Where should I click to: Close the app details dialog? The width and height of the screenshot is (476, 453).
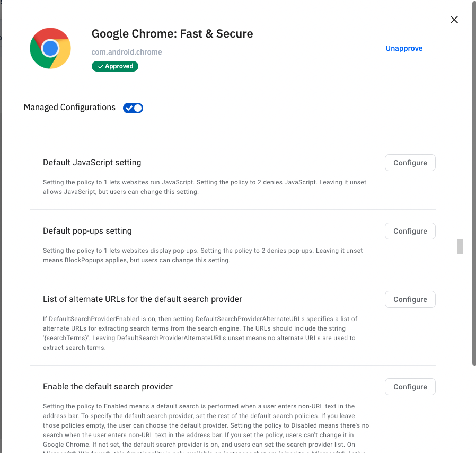click(454, 20)
